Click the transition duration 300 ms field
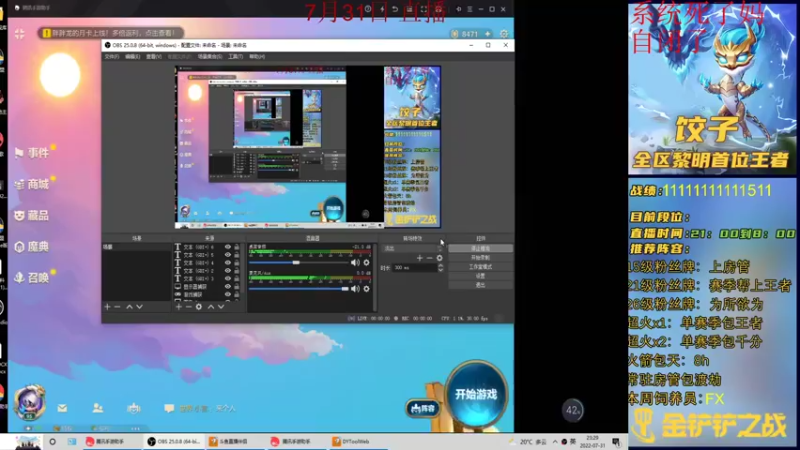Screen dimensions: 800x450 coord(417,267)
